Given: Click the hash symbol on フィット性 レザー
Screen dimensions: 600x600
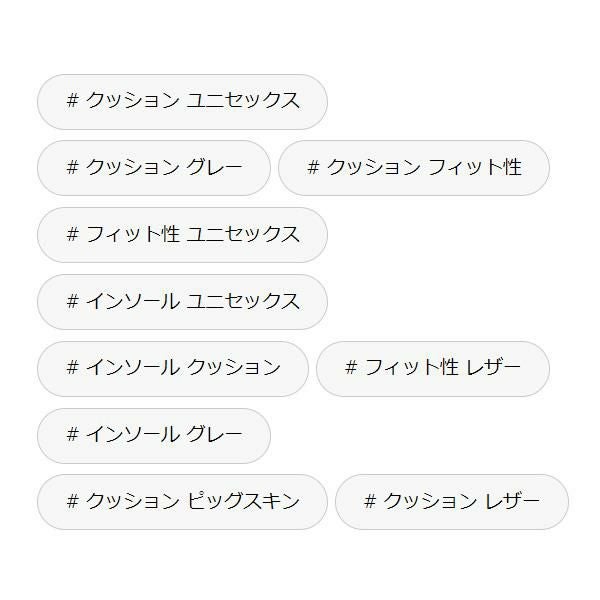Looking at the screenshot, I should [x=351, y=368].
